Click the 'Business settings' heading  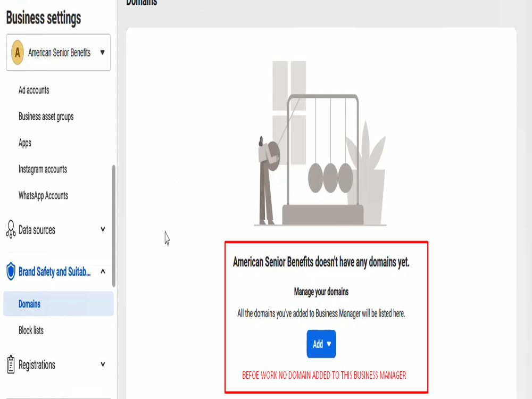click(x=44, y=18)
